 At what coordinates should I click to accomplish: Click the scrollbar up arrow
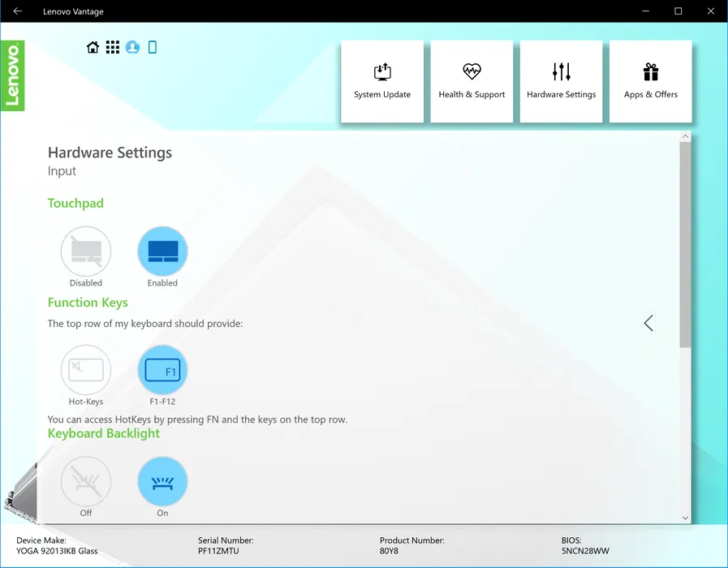point(685,136)
